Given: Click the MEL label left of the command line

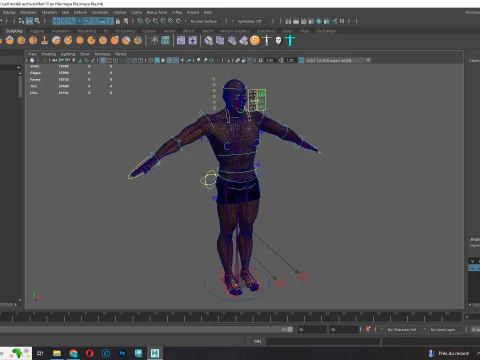Looking at the screenshot, I should [x=257, y=341].
